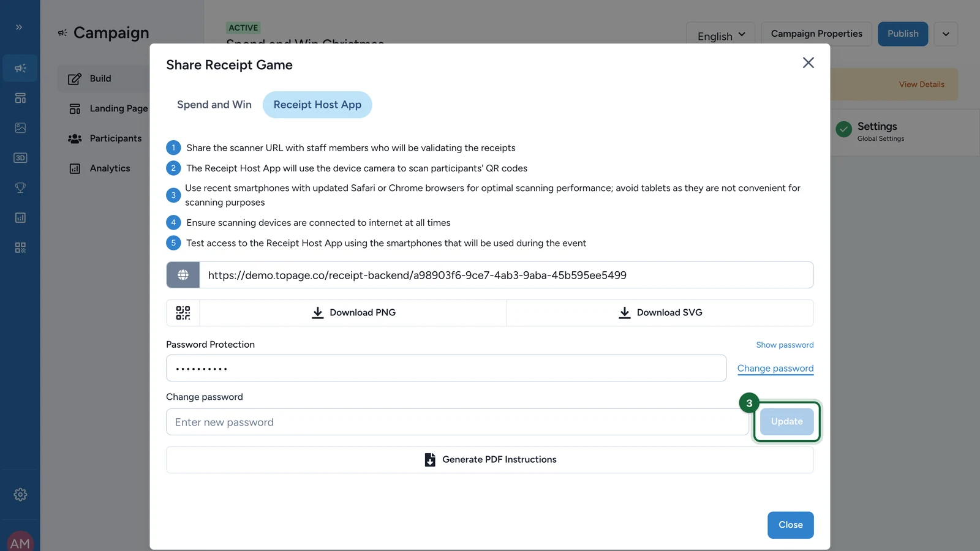Click Show password link
This screenshot has height=551, width=980.
[785, 345]
